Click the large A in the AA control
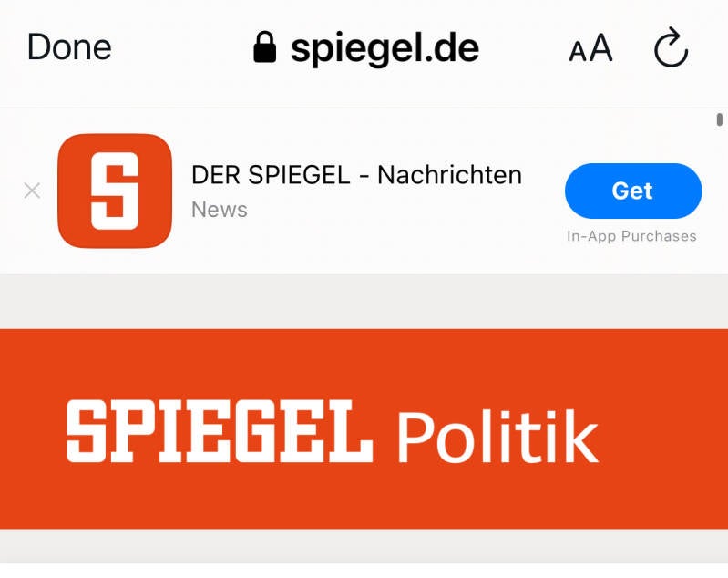Image resolution: width=728 pixels, height=578 pixels. [600, 48]
